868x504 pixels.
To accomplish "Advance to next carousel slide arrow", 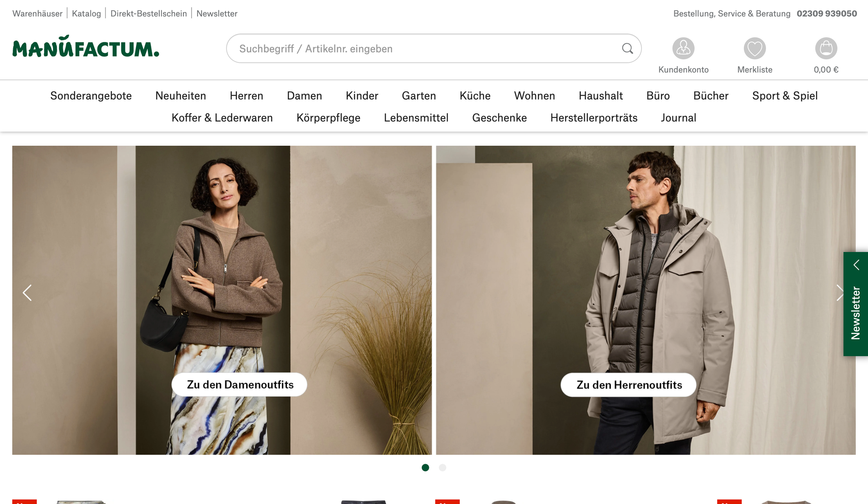I will tap(839, 293).
